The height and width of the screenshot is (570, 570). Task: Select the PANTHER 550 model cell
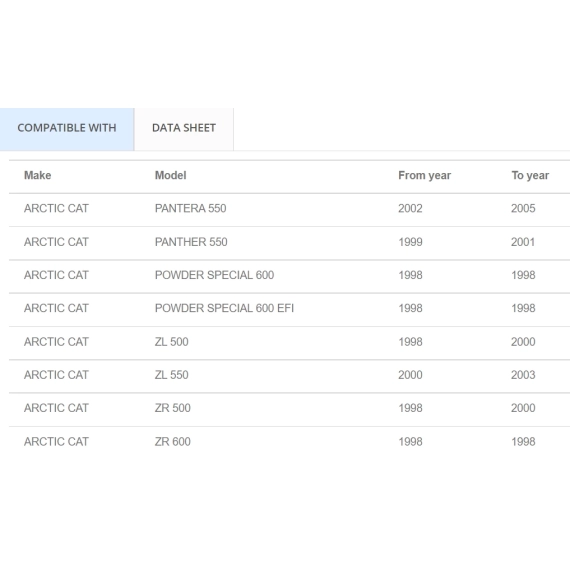191,242
